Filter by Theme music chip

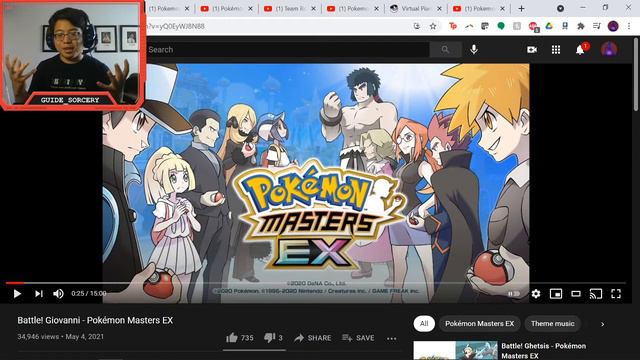tap(552, 324)
